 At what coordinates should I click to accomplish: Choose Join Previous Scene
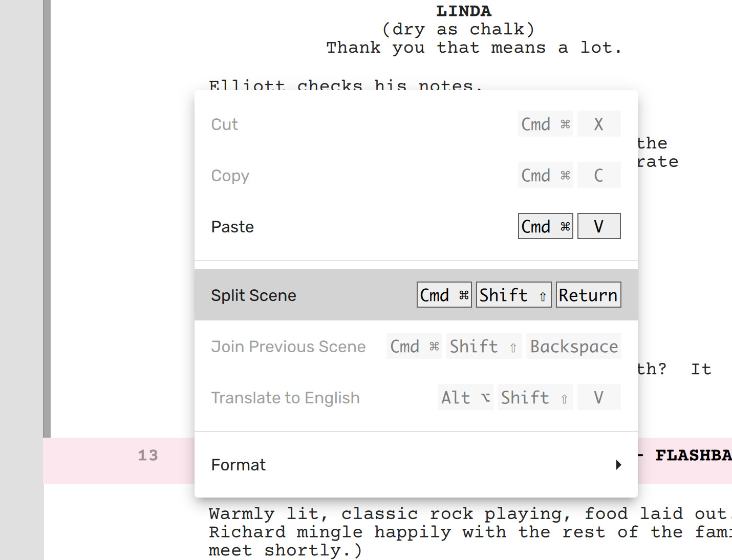click(x=288, y=347)
